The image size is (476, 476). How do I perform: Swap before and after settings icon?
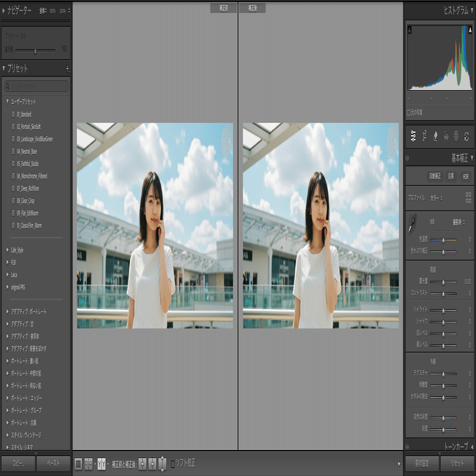tap(163, 464)
